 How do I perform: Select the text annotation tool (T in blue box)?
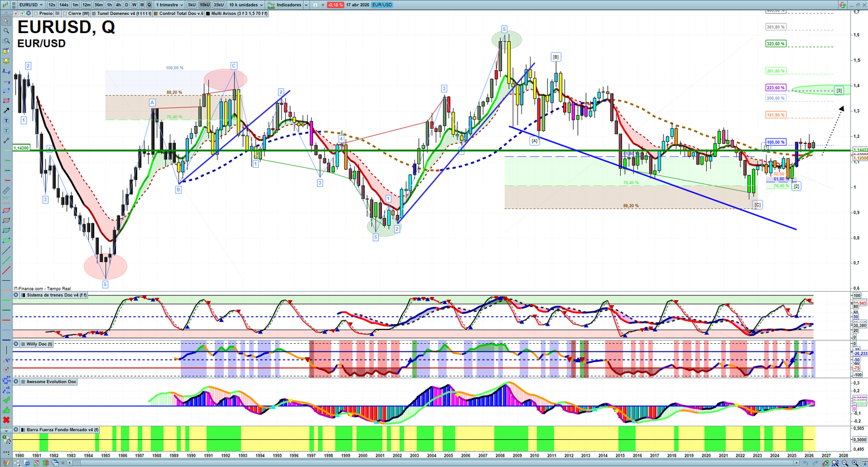tap(7, 121)
